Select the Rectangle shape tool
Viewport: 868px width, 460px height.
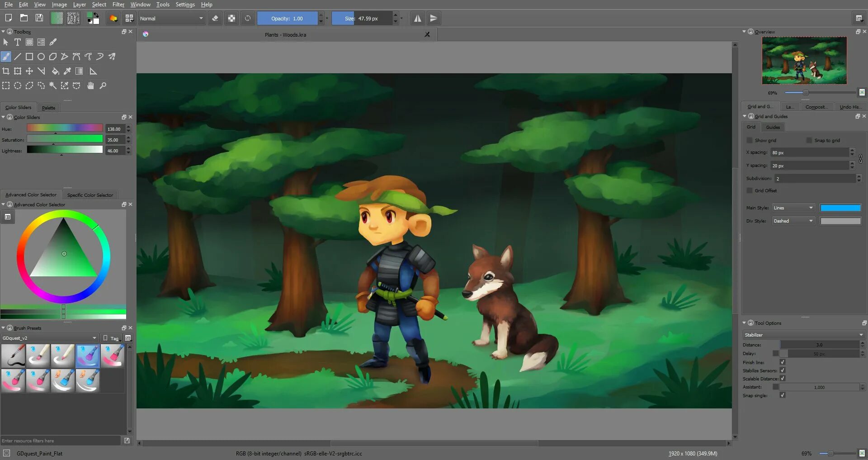[x=29, y=57]
